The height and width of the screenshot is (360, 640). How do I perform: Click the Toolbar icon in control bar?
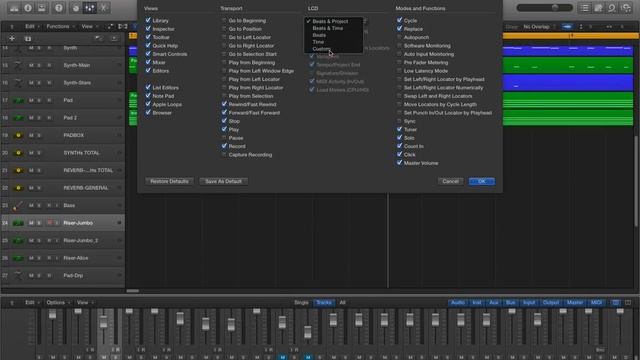click(x=42, y=8)
